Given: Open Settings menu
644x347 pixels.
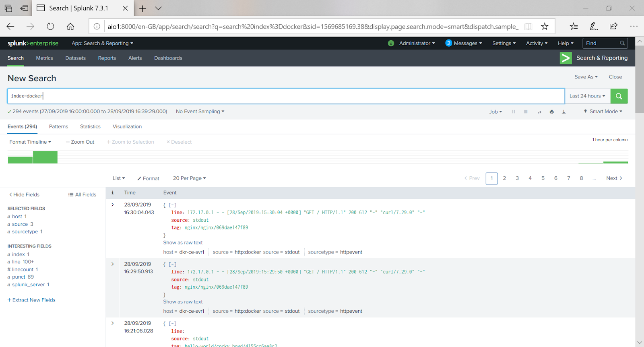Looking at the screenshot, I should click(x=504, y=43).
